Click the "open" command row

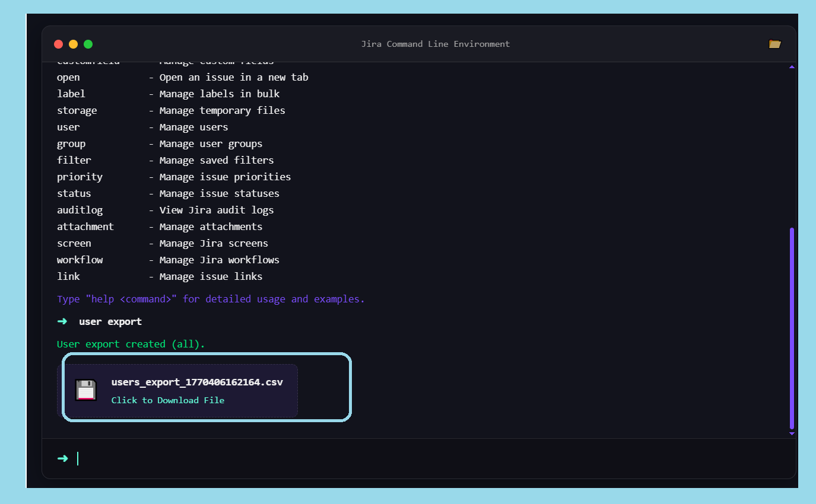(x=183, y=77)
